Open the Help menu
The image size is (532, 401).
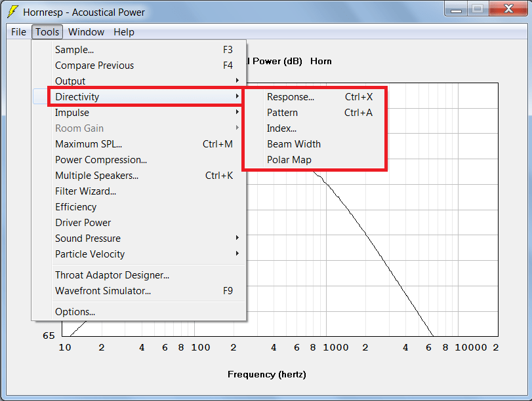point(124,32)
